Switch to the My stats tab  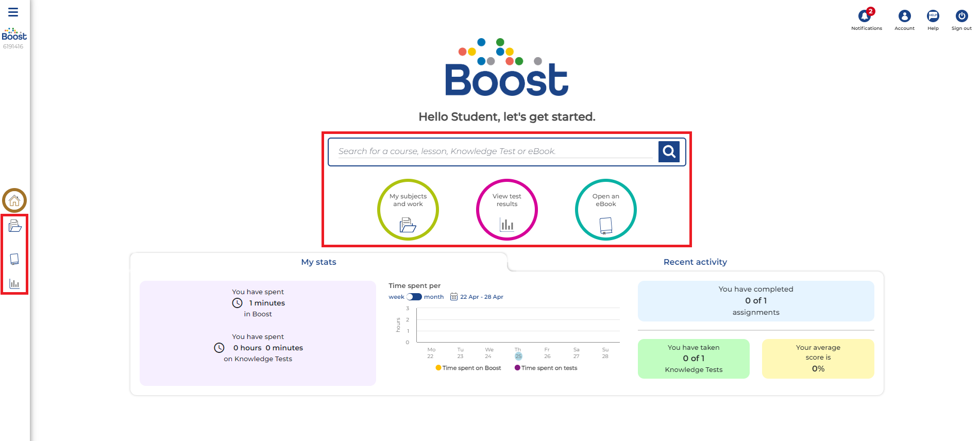tap(318, 262)
